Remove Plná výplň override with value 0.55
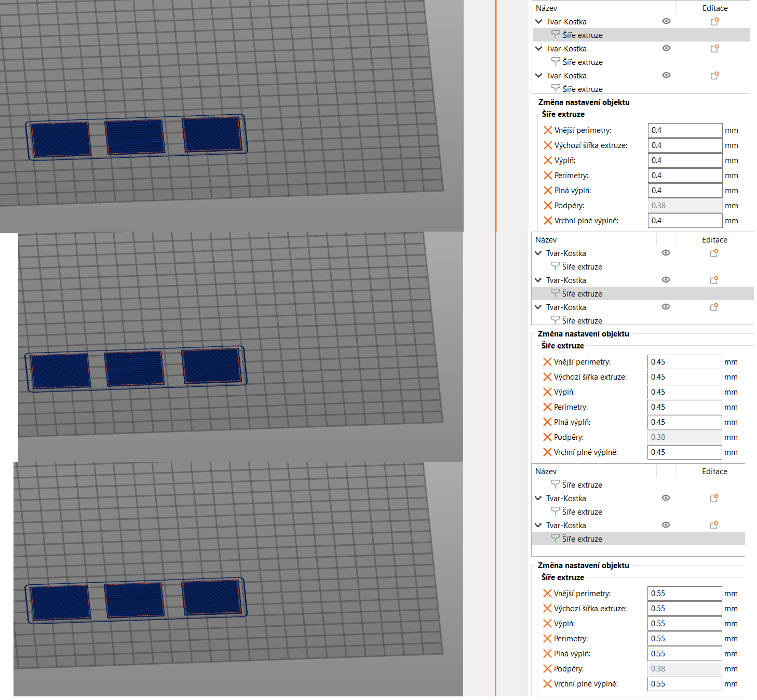 tap(547, 654)
